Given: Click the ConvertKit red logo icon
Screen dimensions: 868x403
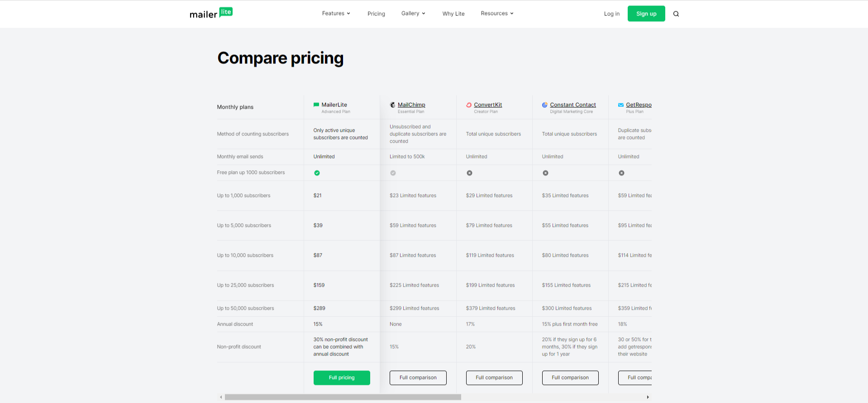Looking at the screenshot, I should click(469, 105).
